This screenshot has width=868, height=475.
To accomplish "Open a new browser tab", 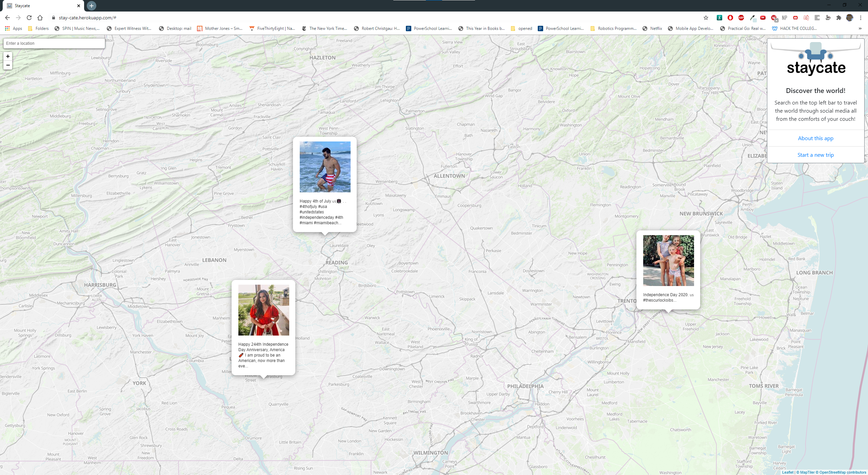I will tap(92, 6).
